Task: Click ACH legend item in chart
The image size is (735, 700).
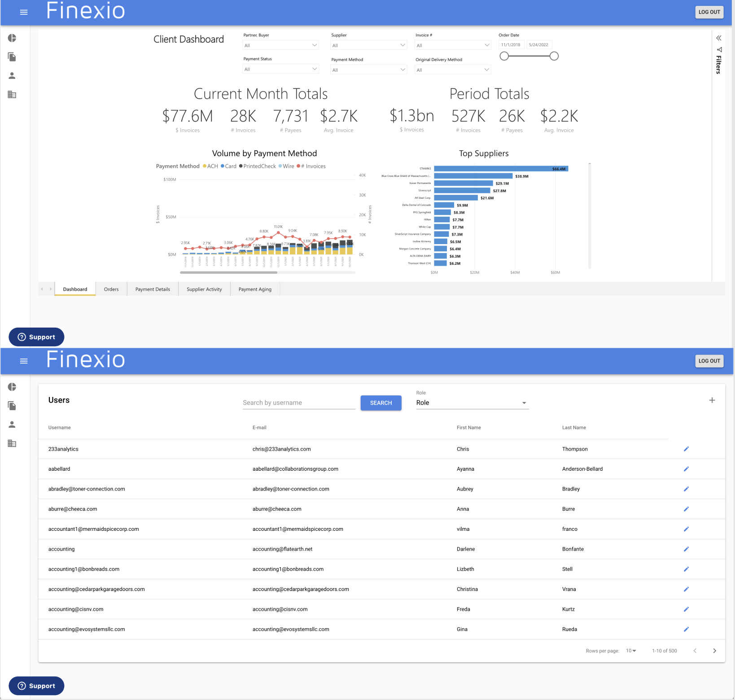Action: (x=210, y=166)
